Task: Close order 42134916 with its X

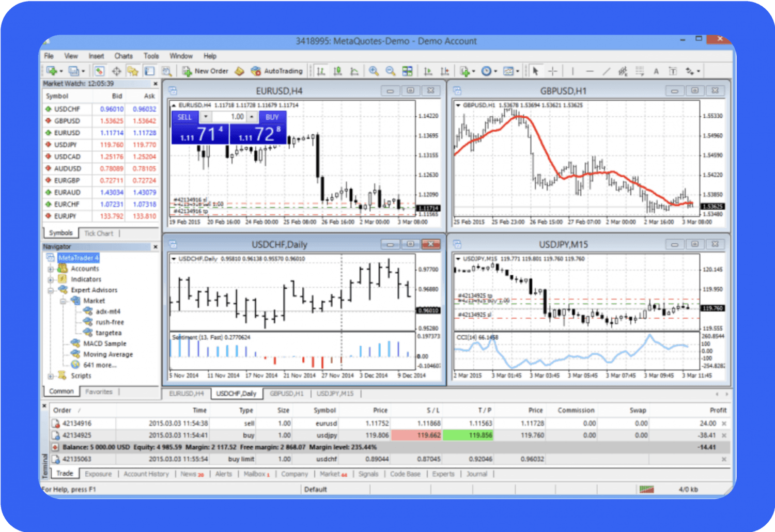Action: pos(724,424)
